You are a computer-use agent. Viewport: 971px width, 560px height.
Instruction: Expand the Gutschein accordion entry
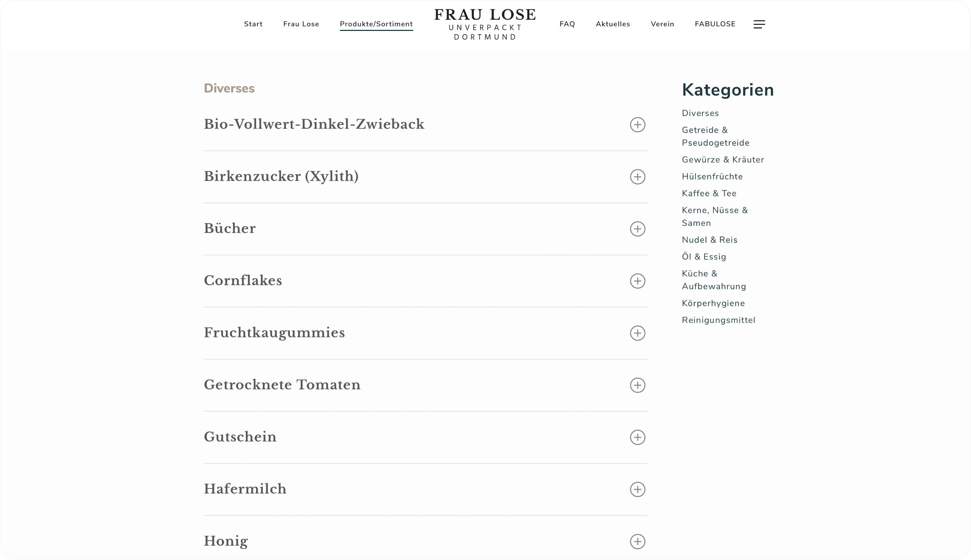[637, 437]
